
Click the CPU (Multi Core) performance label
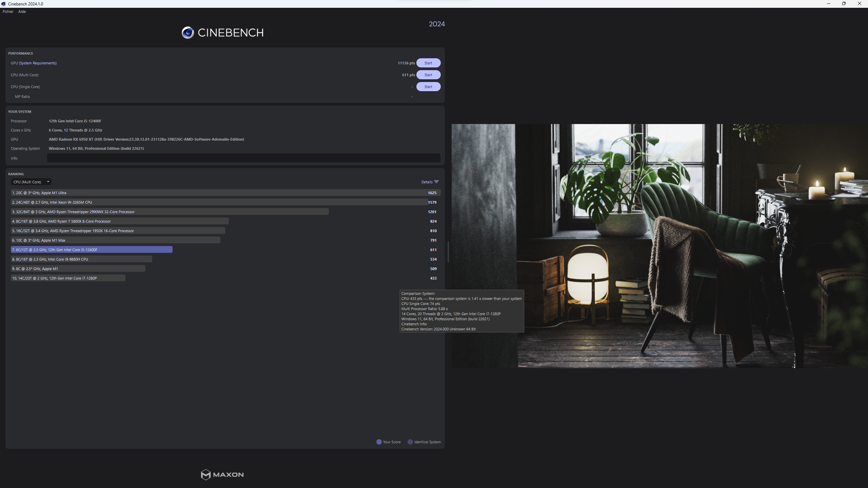(x=24, y=75)
